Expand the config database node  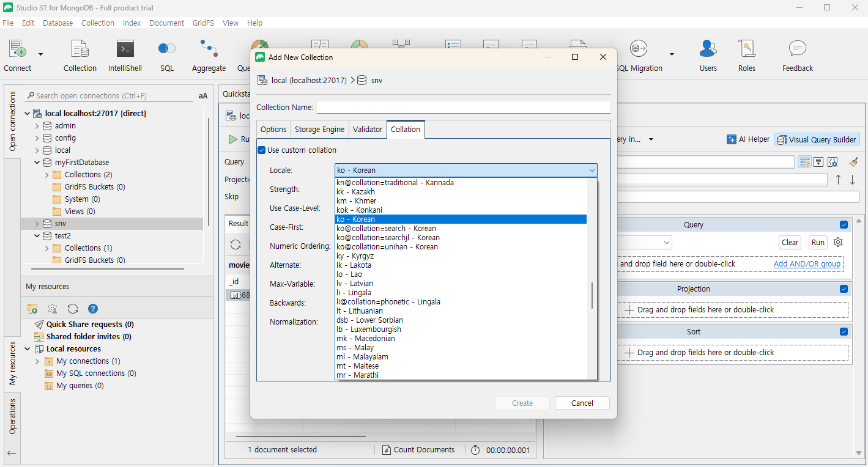point(37,138)
